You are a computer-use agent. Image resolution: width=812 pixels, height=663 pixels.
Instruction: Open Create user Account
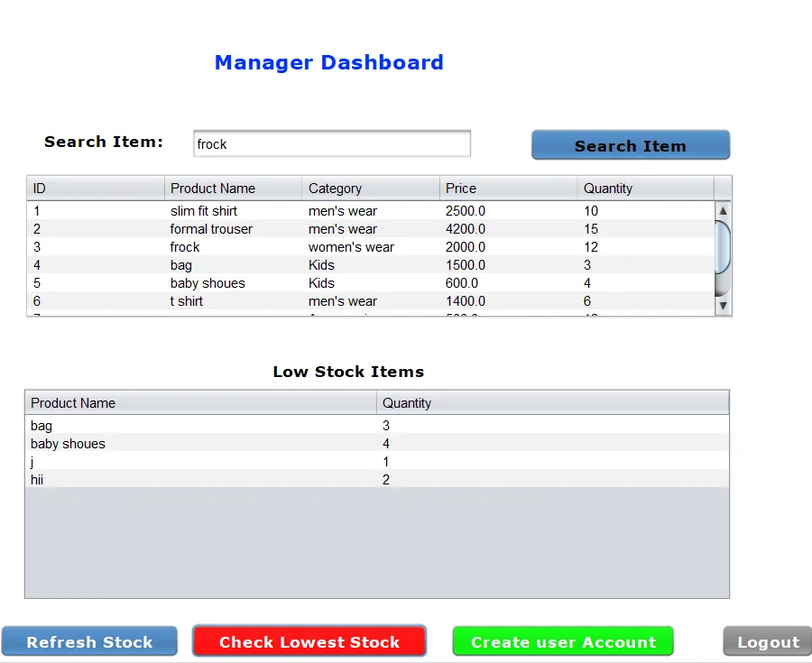point(563,641)
